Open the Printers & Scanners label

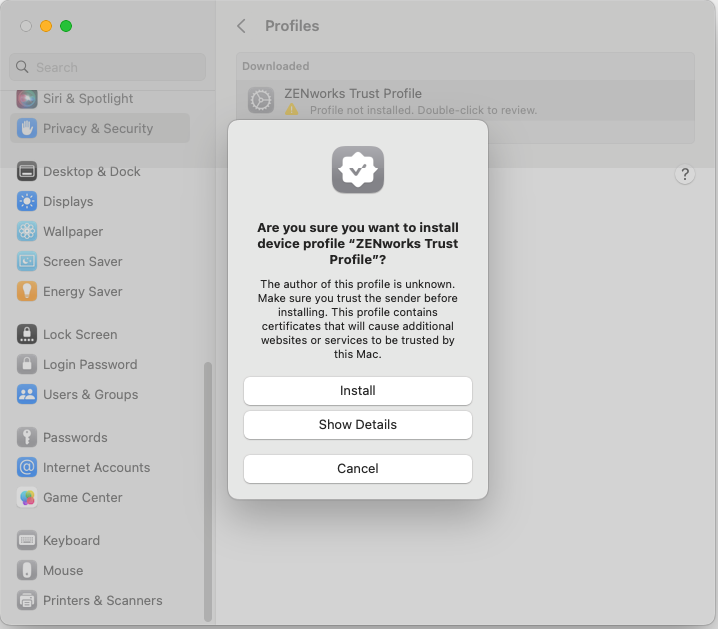tap(103, 601)
